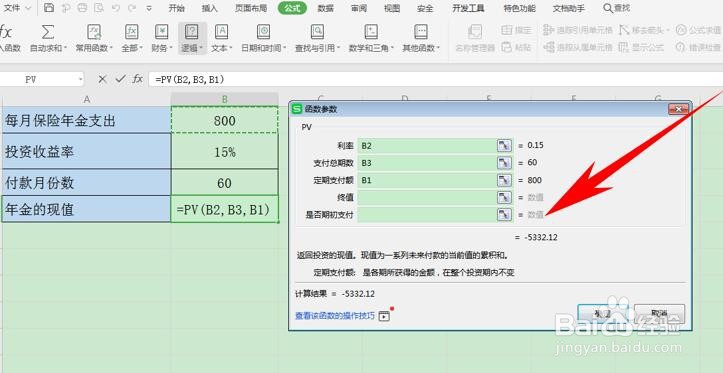Screen dimensions: 723x373
Task: Expand Remove Arrows (移去箭头) dropdown
Action: pyautogui.click(x=667, y=31)
